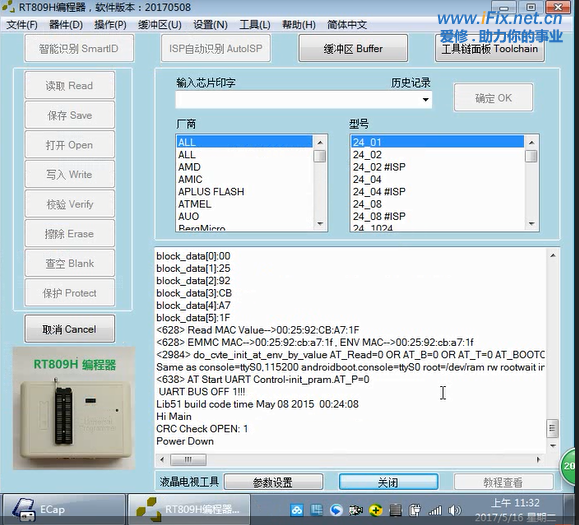Select AMD in the manufacturer list
Screen dimensions: 579x525
[x=244, y=167]
